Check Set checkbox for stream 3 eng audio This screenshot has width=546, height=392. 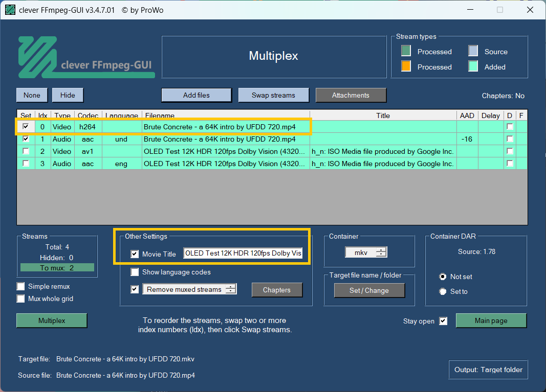point(26,163)
